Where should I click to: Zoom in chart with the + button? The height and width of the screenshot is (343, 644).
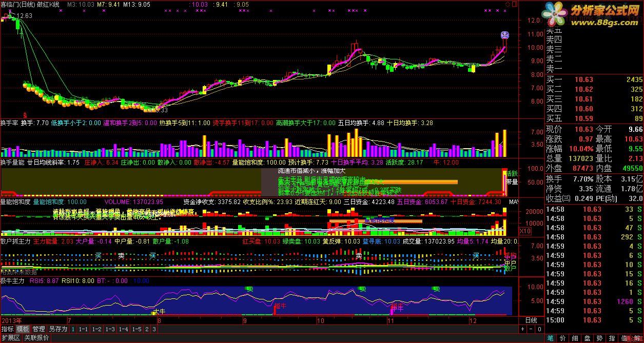point(523,329)
